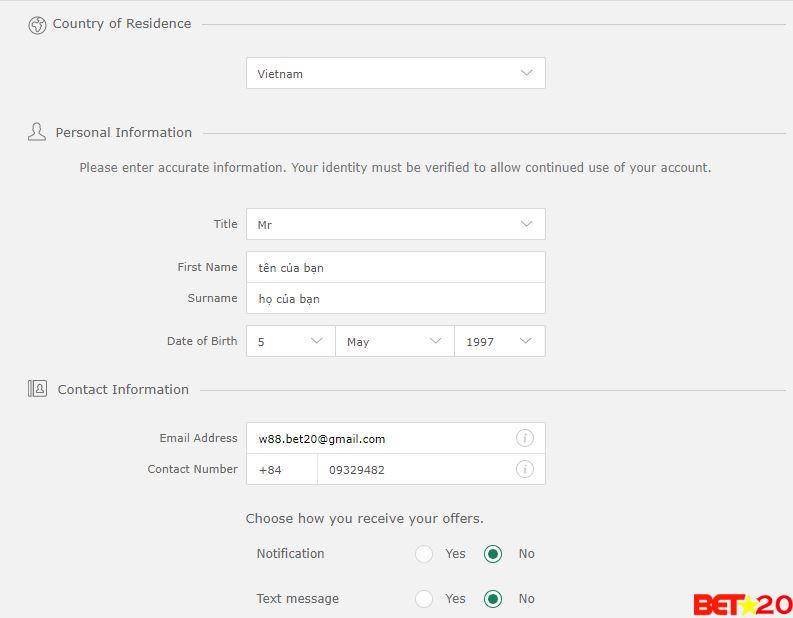
Task: Click the +84 country code field
Action: tap(281, 469)
